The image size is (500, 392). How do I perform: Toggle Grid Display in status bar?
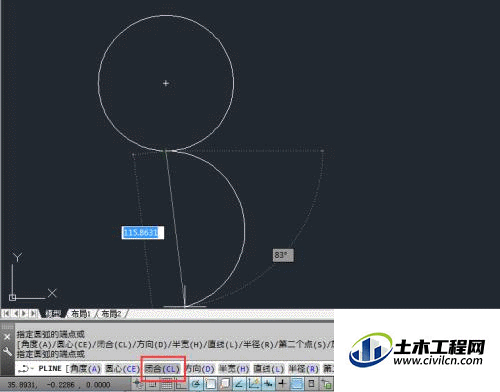(167, 384)
